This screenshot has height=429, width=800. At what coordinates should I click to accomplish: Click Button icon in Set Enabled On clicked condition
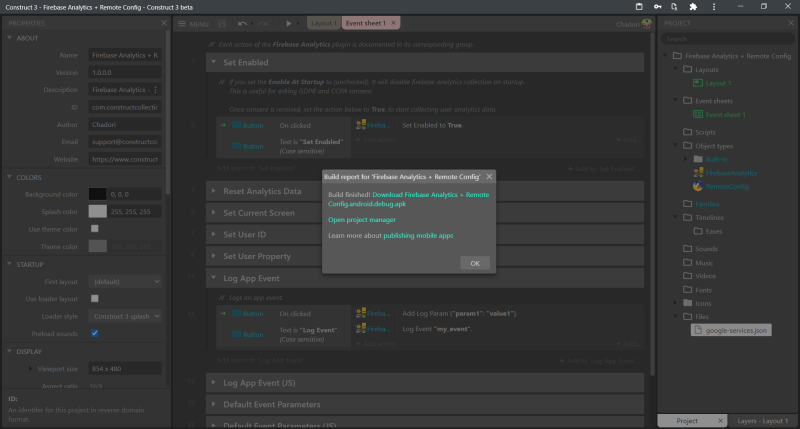coord(237,125)
